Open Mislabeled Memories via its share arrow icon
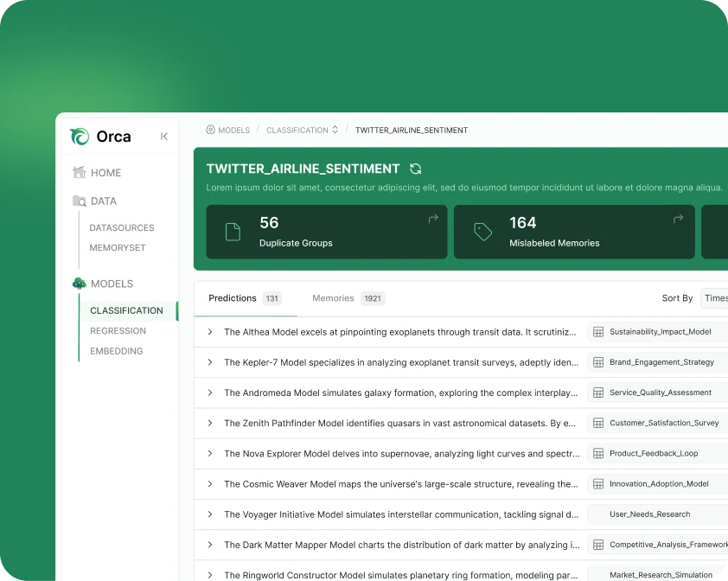The height and width of the screenshot is (581, 728). [x=679, y=218]
